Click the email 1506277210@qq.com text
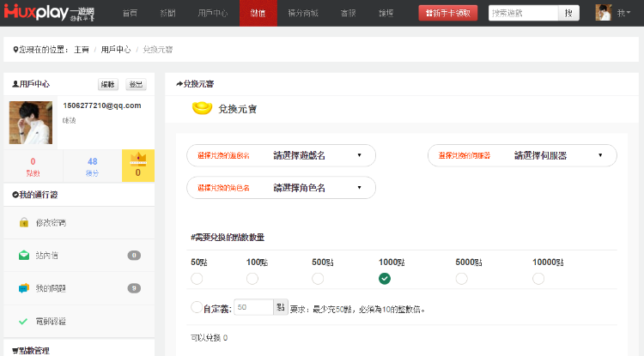This screenshot has height=356, width=644. pos(102,106)
